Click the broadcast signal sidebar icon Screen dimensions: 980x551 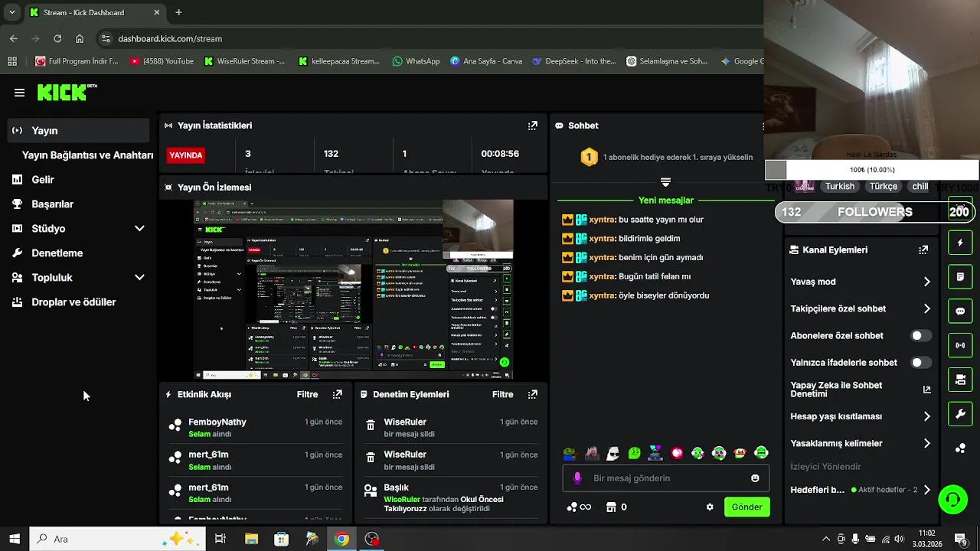tap(960, 345)
